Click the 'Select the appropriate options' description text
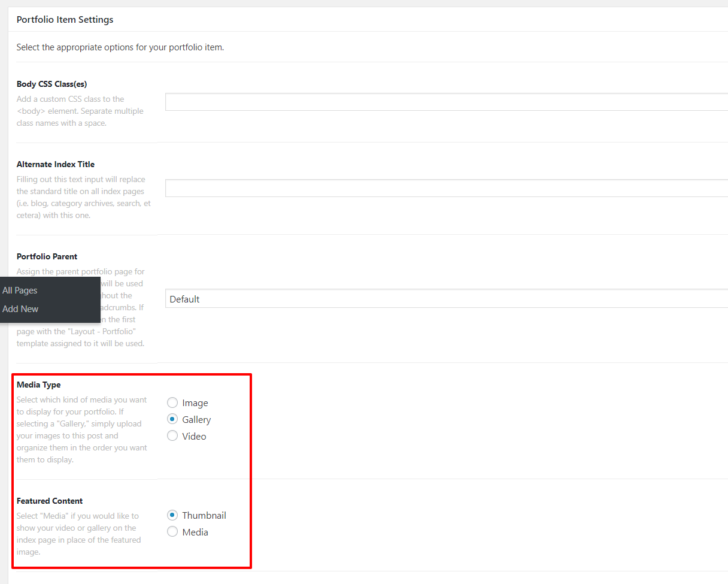 120,47
